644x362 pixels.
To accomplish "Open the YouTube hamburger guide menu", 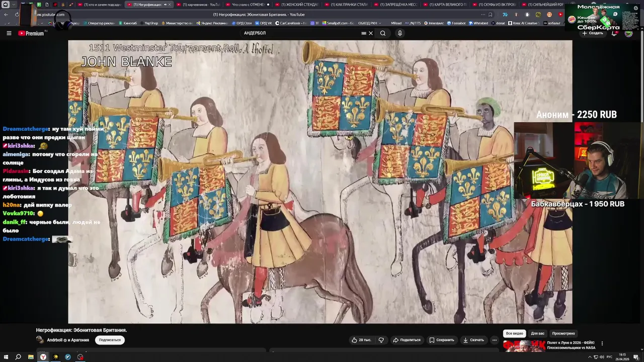I will click(x=9, y=33).
